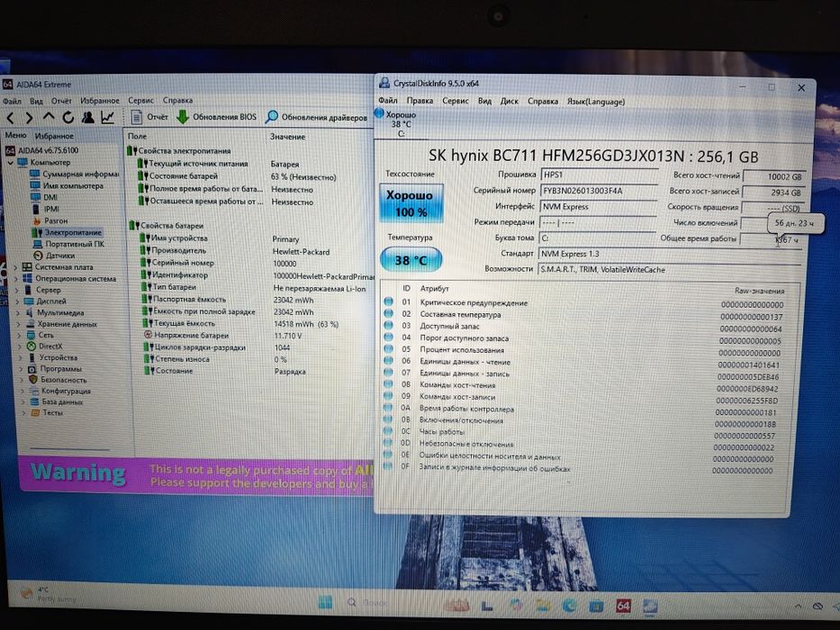Open the Файл menu in CrystalDiskInfo
840x630 pixels.
click(388, 100)
